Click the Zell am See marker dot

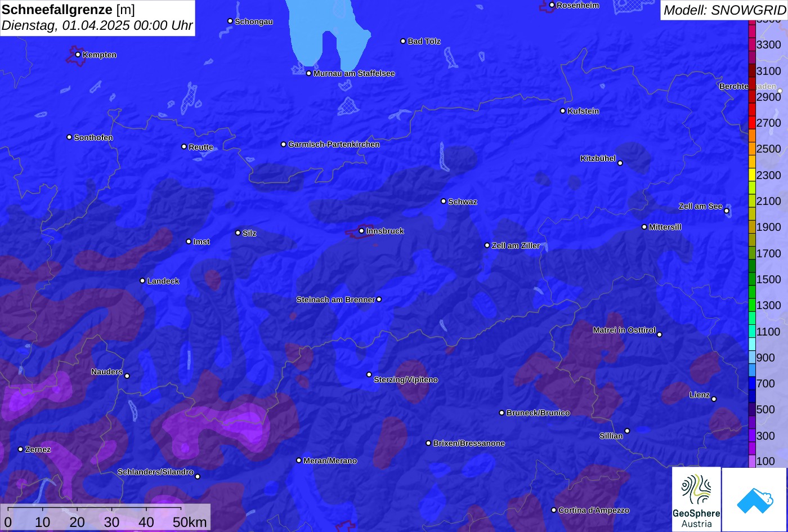point(727,211)
